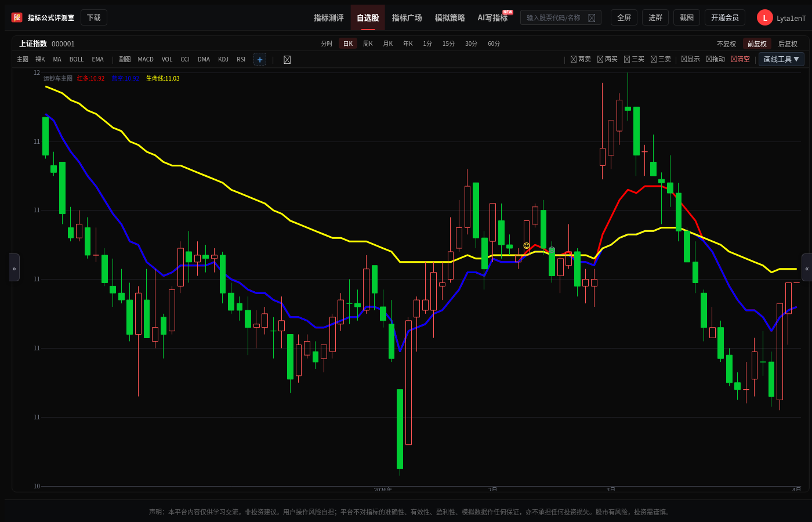
Task: Click the yellow 生命线:11.03 legend value
Action: pos(163,79)
